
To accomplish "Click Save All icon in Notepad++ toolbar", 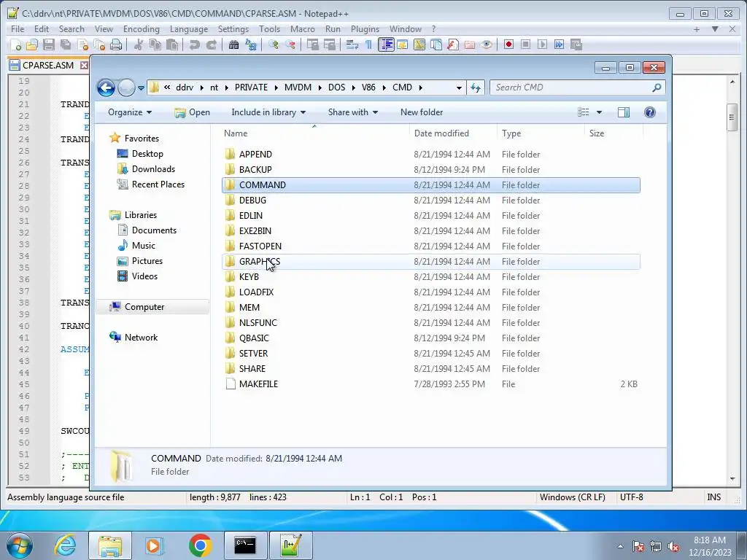I will tap(65, 44).
